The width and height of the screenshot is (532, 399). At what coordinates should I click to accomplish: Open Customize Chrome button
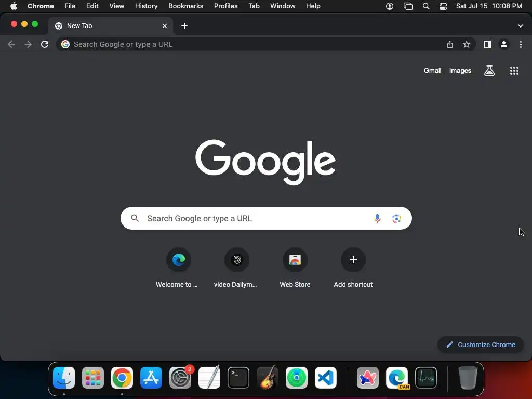(481, 345)
